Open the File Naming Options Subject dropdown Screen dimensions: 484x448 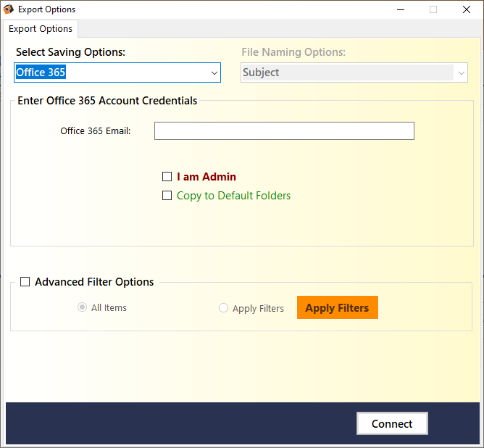tap(346, 72)
